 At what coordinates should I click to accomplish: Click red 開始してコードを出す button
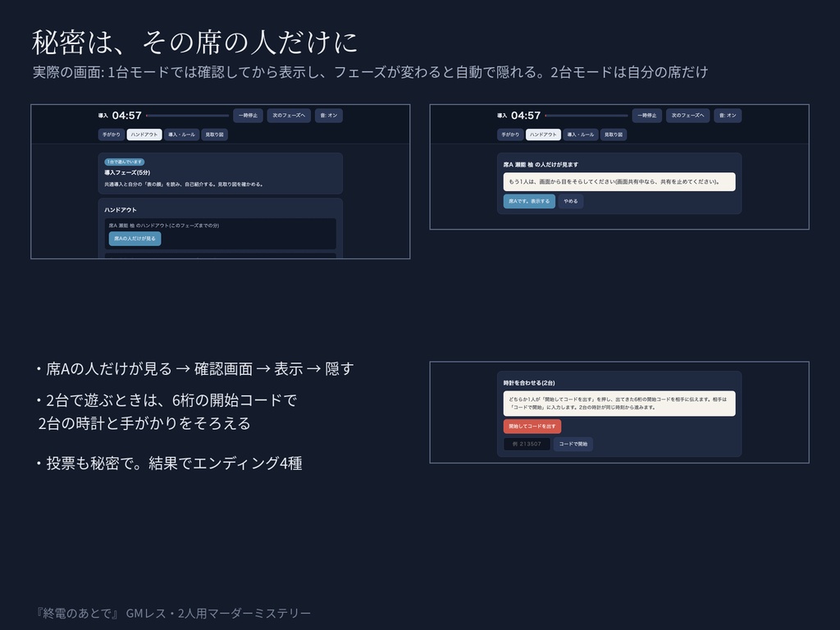click(532, 427)
